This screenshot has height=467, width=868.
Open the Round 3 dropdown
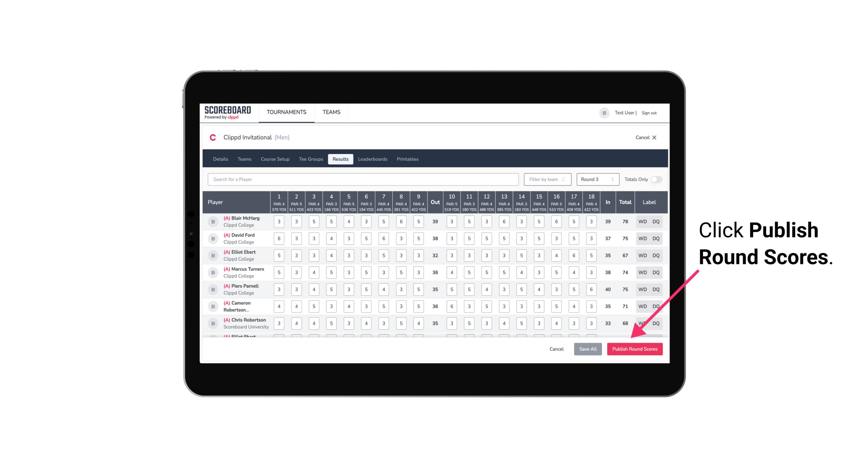[597, 179]
